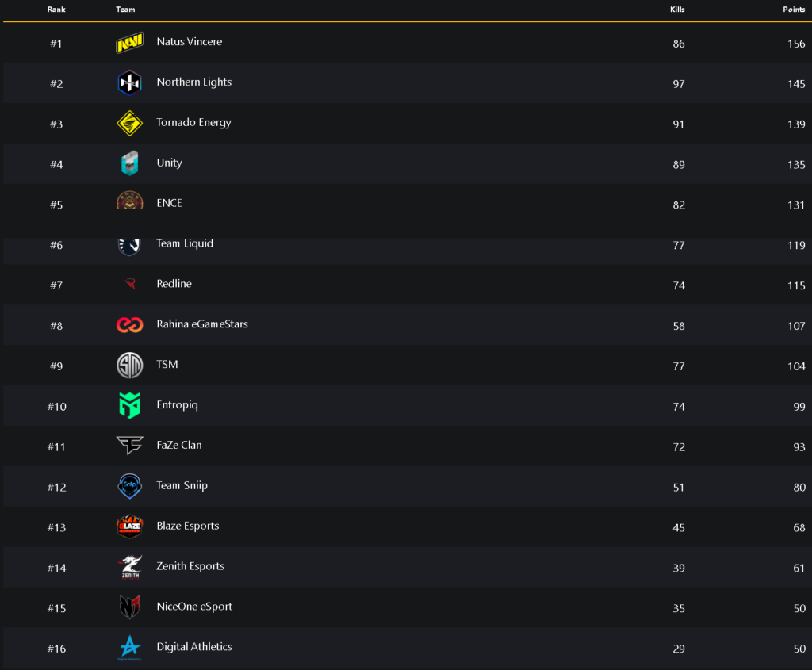Click the Rahina eGameStars red logo
The height and width of the screenshot is (670, 812).
click(129, 325)
